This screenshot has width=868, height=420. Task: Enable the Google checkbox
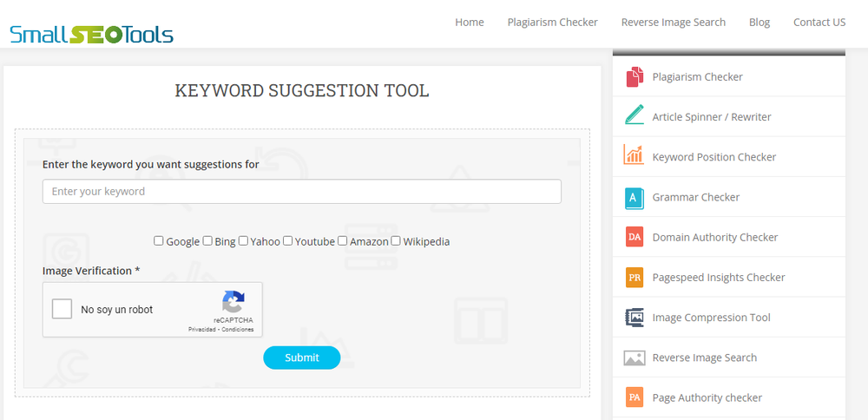(159, 241)
